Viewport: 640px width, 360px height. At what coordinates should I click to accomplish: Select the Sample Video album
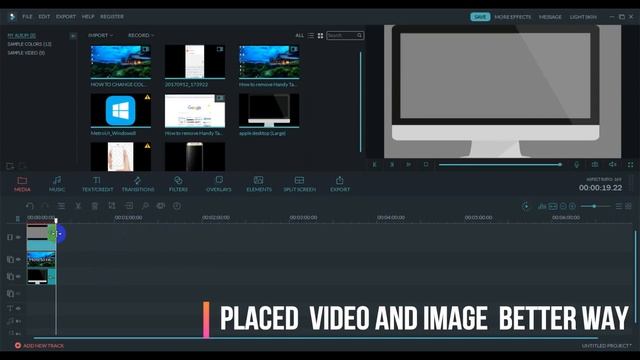[26, 53]
